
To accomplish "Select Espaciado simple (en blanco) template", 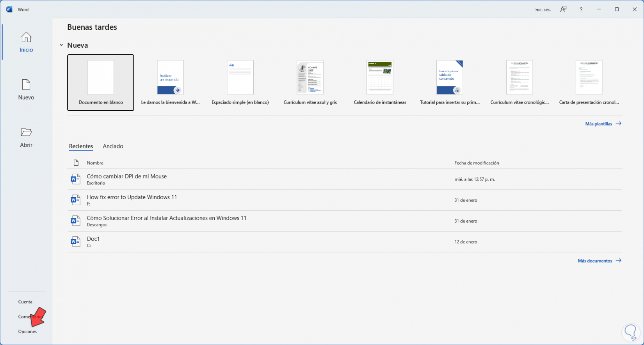I will (x=240, y=82).
